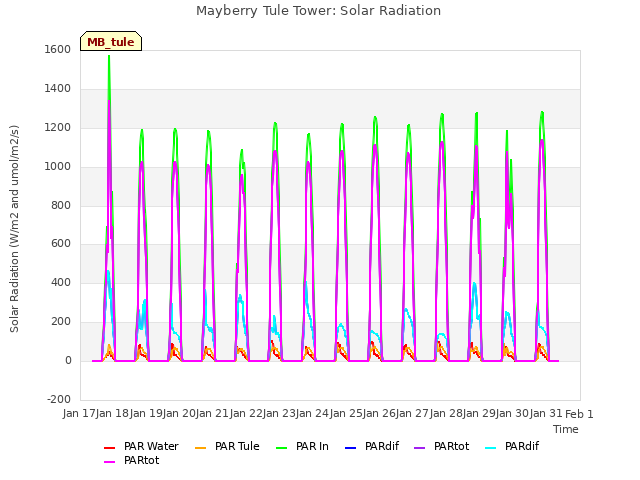The height and width of the screenshot is (480, 640).
Task: Click the 'Time' x-axis title
Action: (x=566, y=429)
